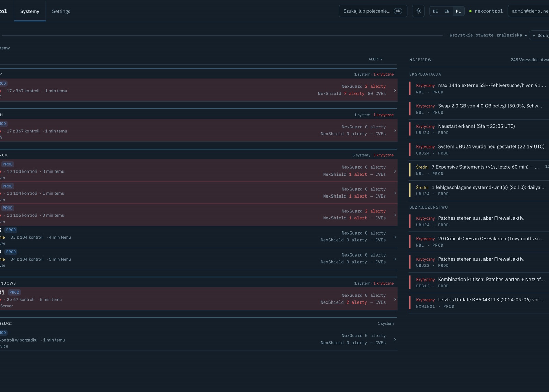Toggle the light/dark theme sun icon
549x392 pixels.
tap(418, 11)
